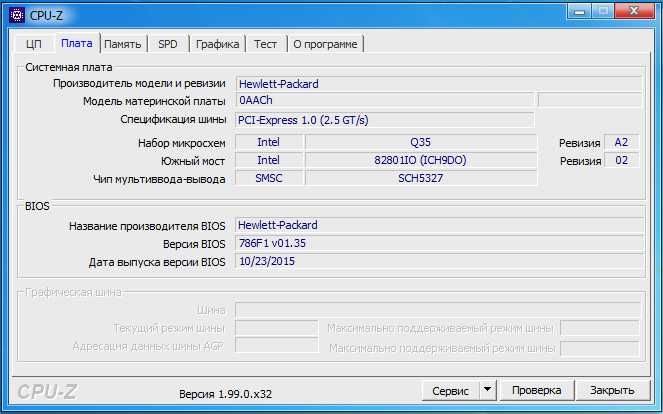Click the southbridge revision value 02
This screenshot has width=663, height=414.
(x=621, y=160)
